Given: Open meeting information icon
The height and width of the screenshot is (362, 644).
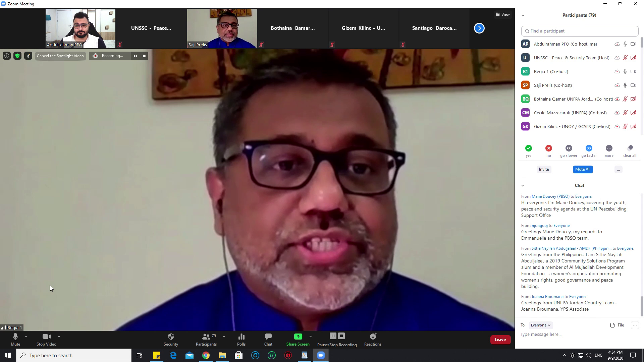Looking at the screenshot, I should click(x=6, y=56).
